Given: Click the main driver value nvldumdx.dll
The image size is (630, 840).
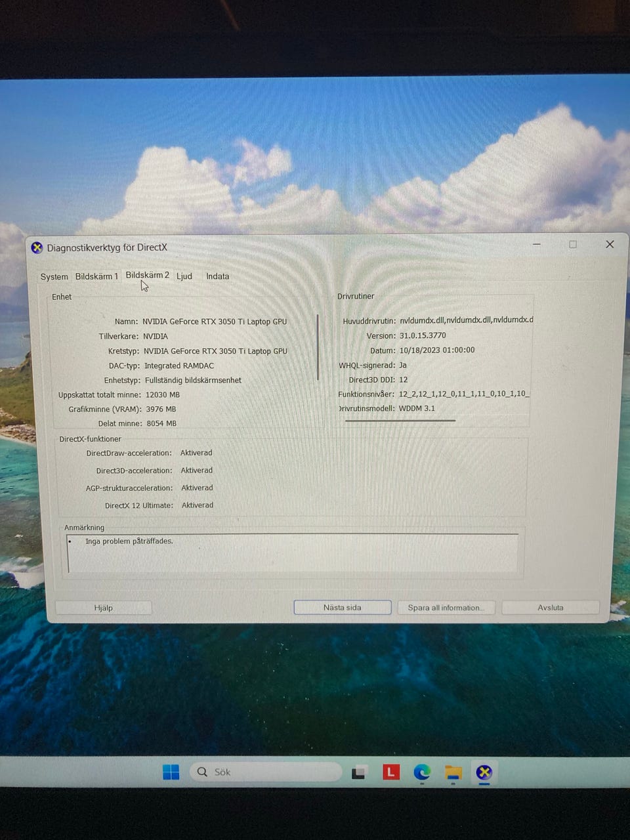Looking at the screenshot, I should point(466,320).
